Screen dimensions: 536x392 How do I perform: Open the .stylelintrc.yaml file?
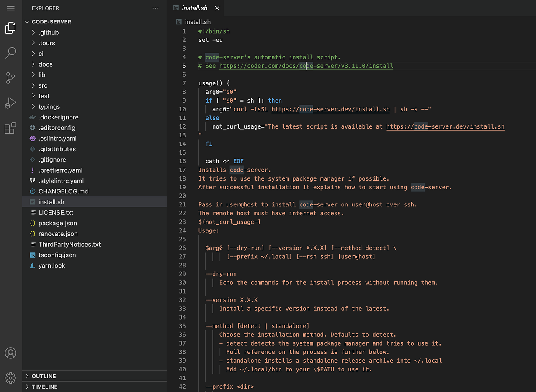tap(95, 181)
